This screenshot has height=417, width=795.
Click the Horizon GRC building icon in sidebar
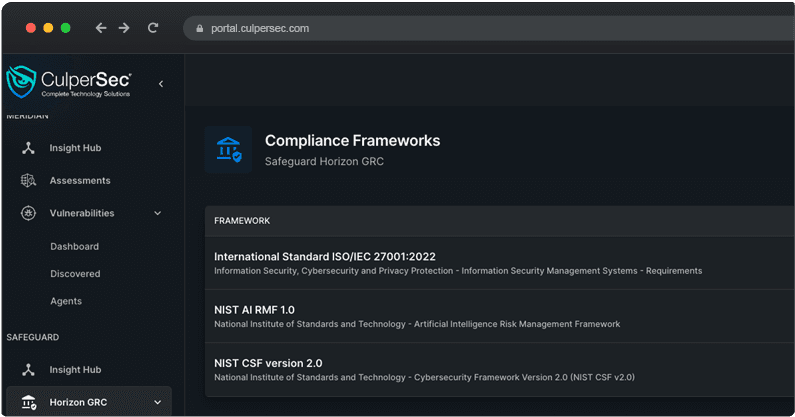pos(28,402)
